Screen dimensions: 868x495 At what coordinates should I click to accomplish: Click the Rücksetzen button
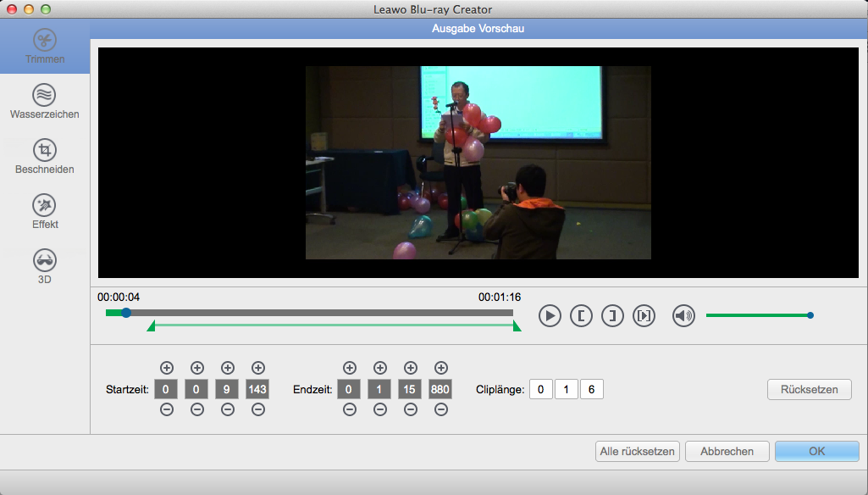coord(809,389)
